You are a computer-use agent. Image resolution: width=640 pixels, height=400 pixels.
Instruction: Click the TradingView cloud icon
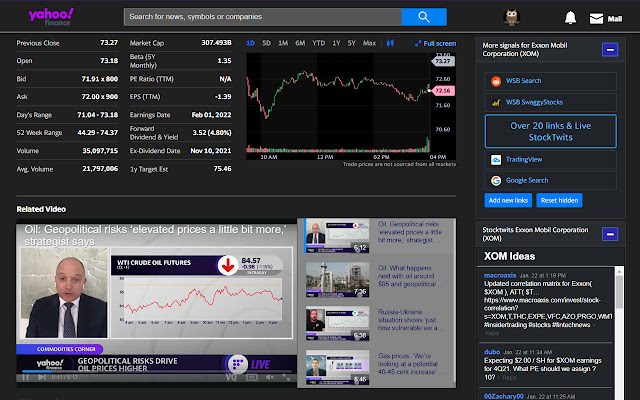pyautogui.click(x=496, y=160)
